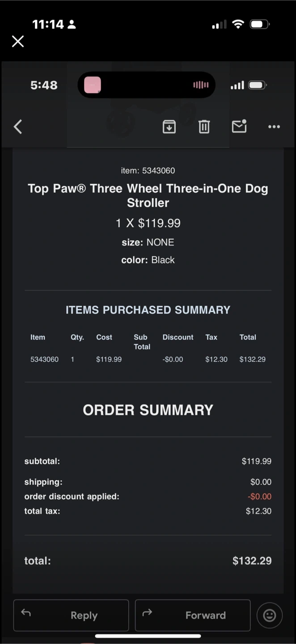Close the preview with the X icon
The height and width of the screenshot is (644, 296).
point(18,42)
